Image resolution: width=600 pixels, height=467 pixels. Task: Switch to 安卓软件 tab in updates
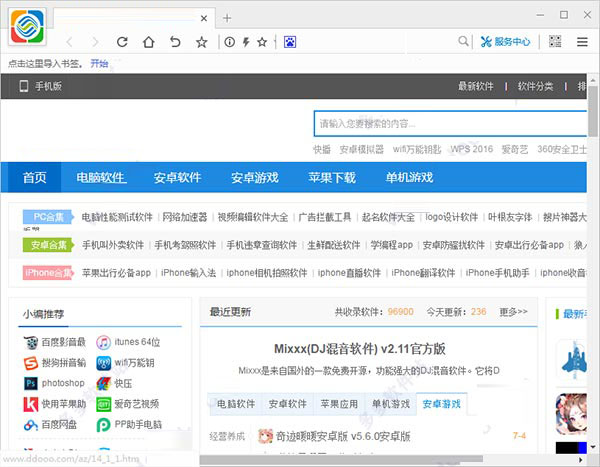[288, 404]
